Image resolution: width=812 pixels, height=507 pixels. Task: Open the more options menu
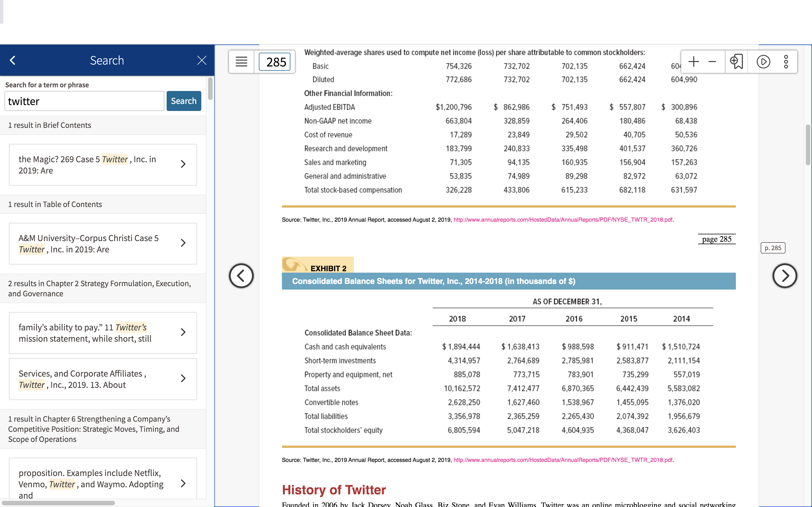[786, 62]
